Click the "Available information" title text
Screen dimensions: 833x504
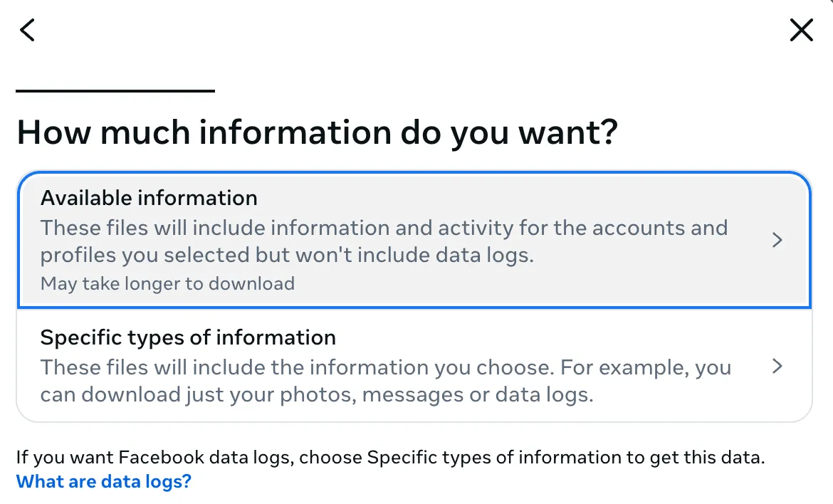point(149,197)
